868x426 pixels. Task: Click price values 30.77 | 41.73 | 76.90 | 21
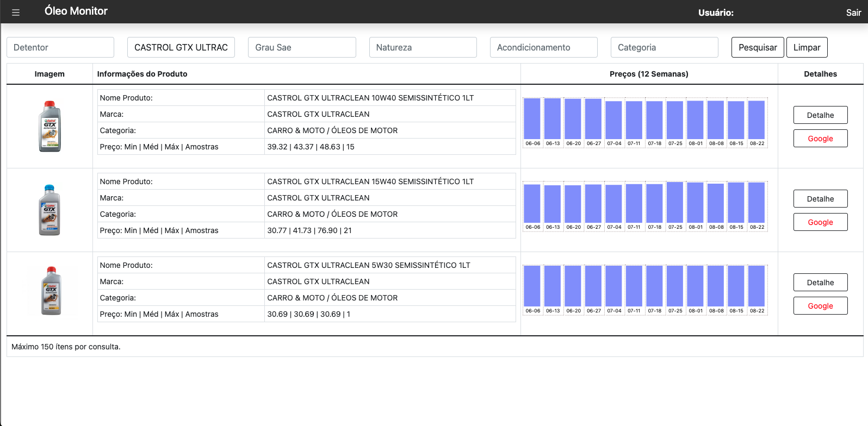click(309, 230)
